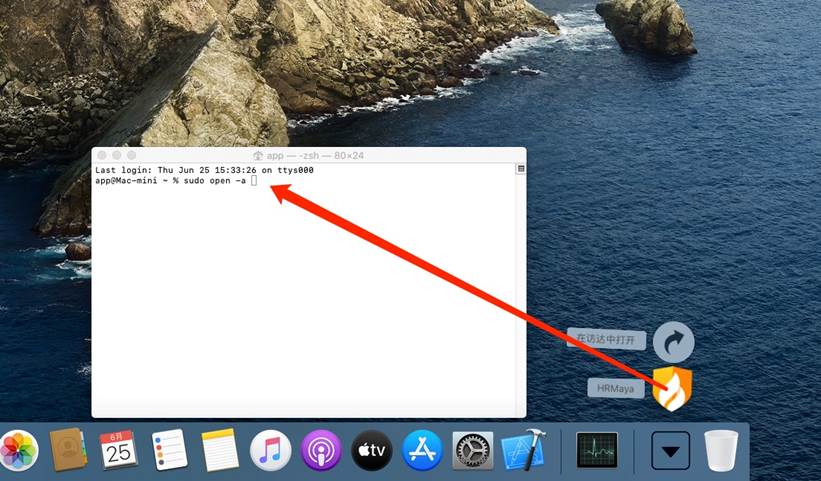Click after "sudo open -a" in Terminal

(x=254, y=181)
